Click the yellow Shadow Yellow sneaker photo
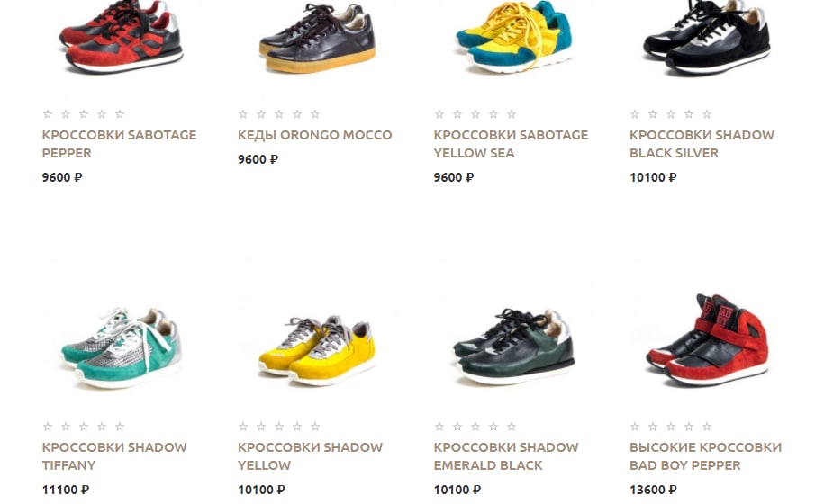 (317, 350)
